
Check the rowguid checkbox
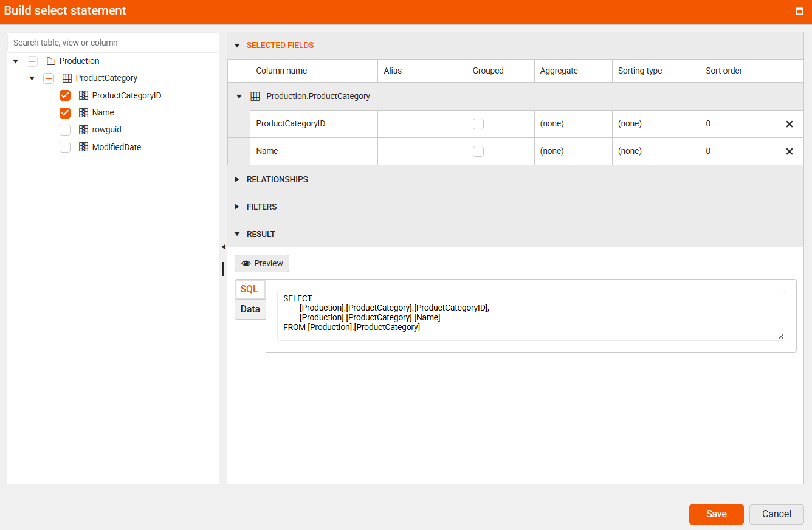65,129
